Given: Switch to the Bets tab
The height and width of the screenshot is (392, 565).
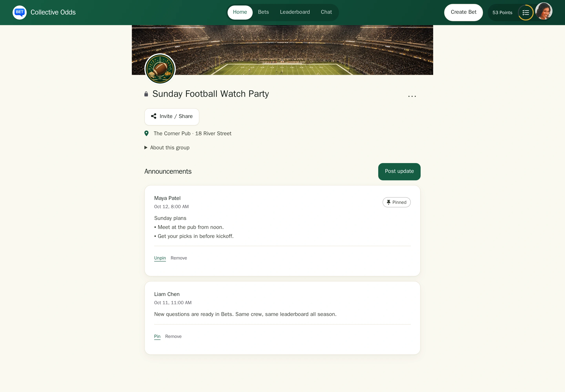Looking at the screenshot, I should coord(263,12).
